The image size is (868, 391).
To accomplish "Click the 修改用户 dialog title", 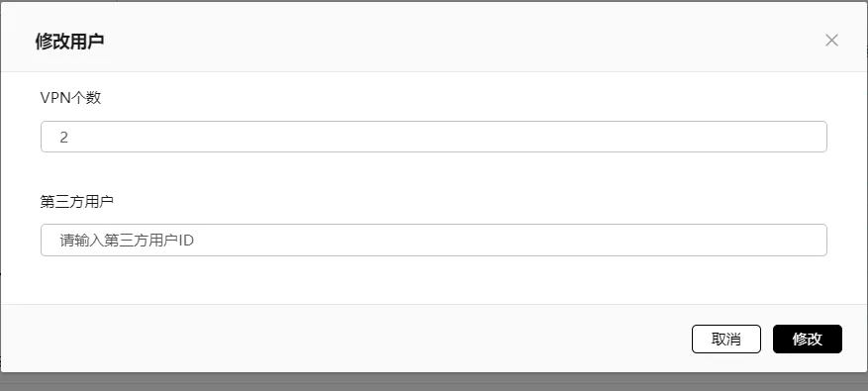I will (69, 41).
